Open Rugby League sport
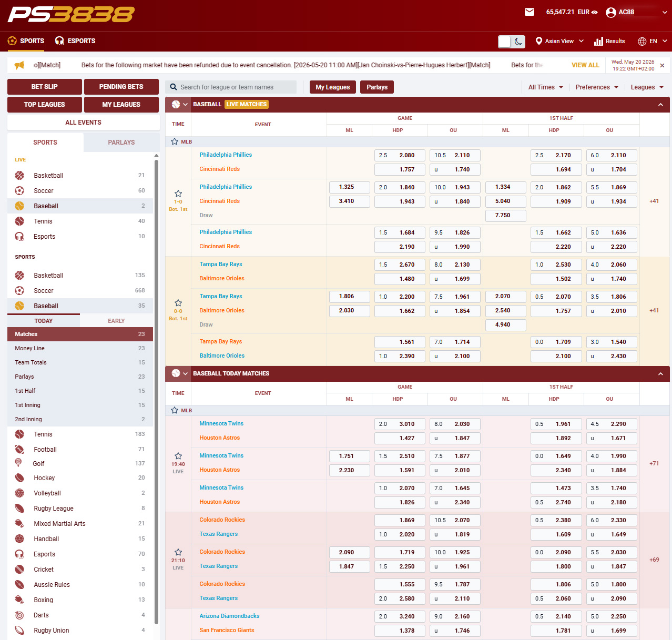This screenshot has width=672, height=640. pyautogui.click(x=80, y=509)
